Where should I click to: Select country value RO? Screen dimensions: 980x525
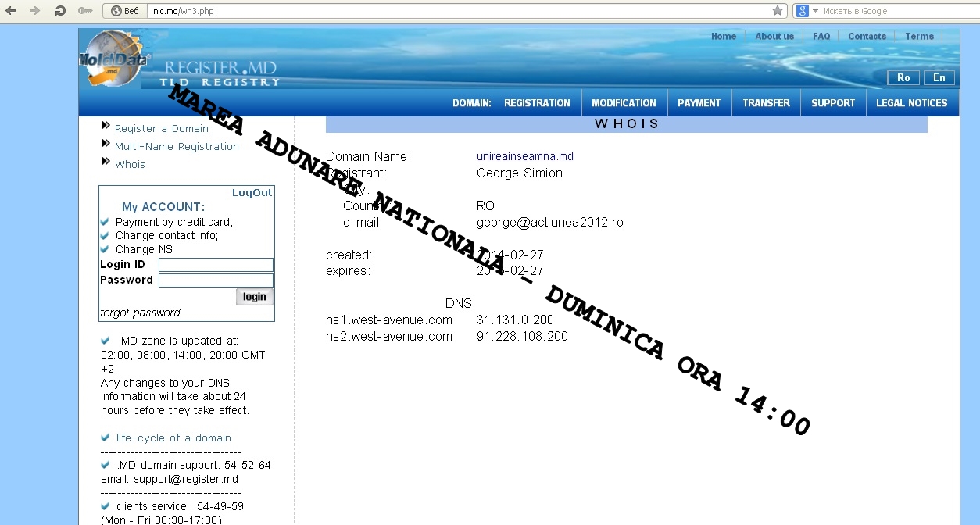[x=485, y=206]
